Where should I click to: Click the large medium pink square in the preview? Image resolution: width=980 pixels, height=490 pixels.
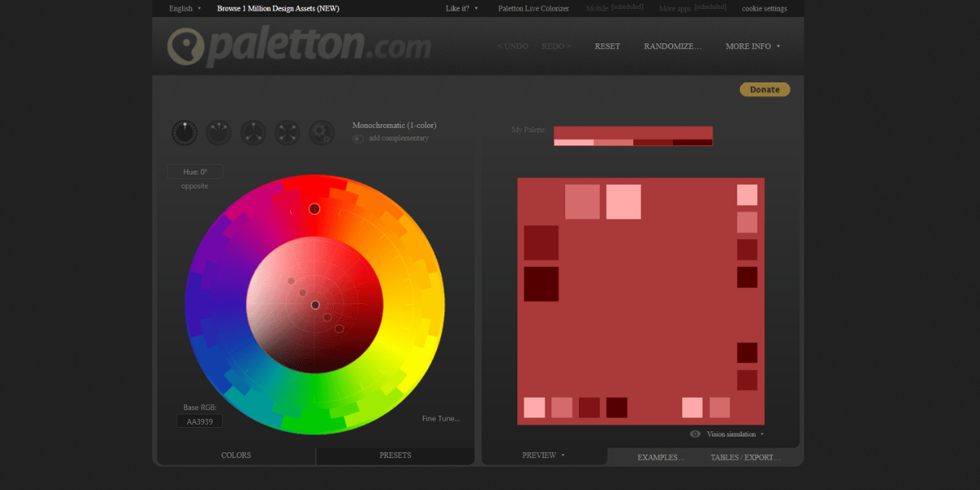tap(582, 202)
